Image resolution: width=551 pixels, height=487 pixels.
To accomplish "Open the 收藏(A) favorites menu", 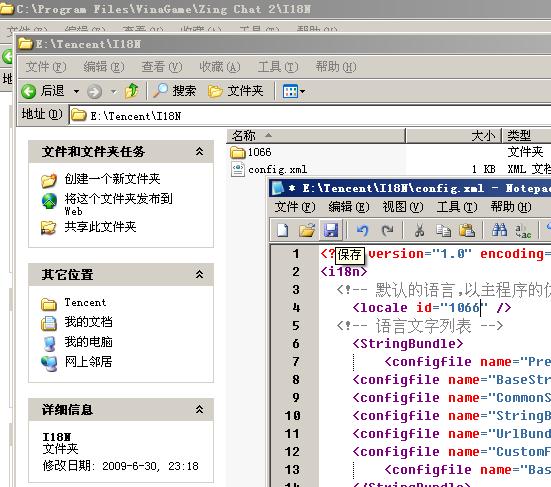I will (x=220, y=66).
